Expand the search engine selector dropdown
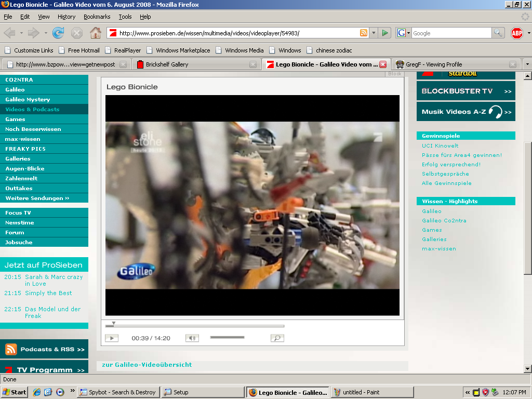Image resolution: width=532 pixels, height=399 pixels. tap(404, 33)
